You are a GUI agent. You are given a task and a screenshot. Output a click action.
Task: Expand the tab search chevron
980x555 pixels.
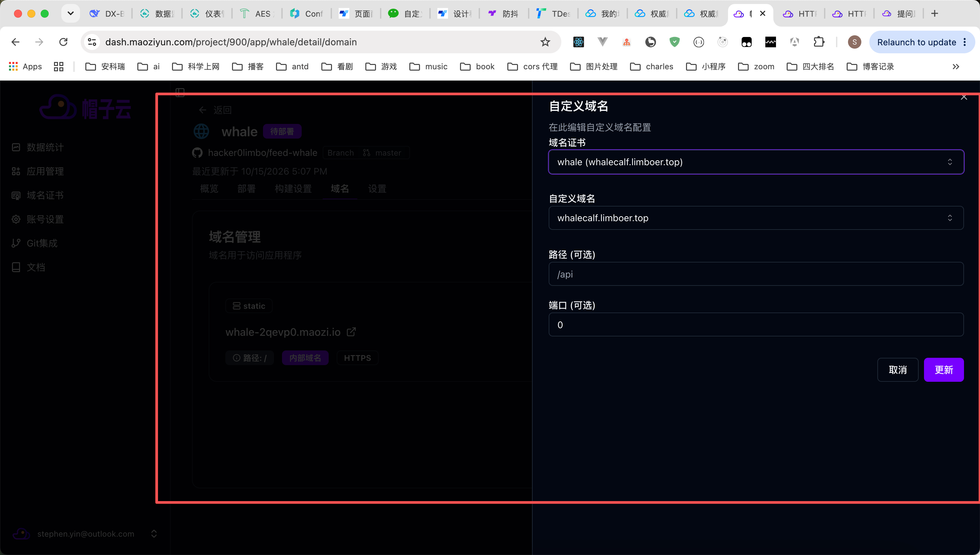(71, 14)
